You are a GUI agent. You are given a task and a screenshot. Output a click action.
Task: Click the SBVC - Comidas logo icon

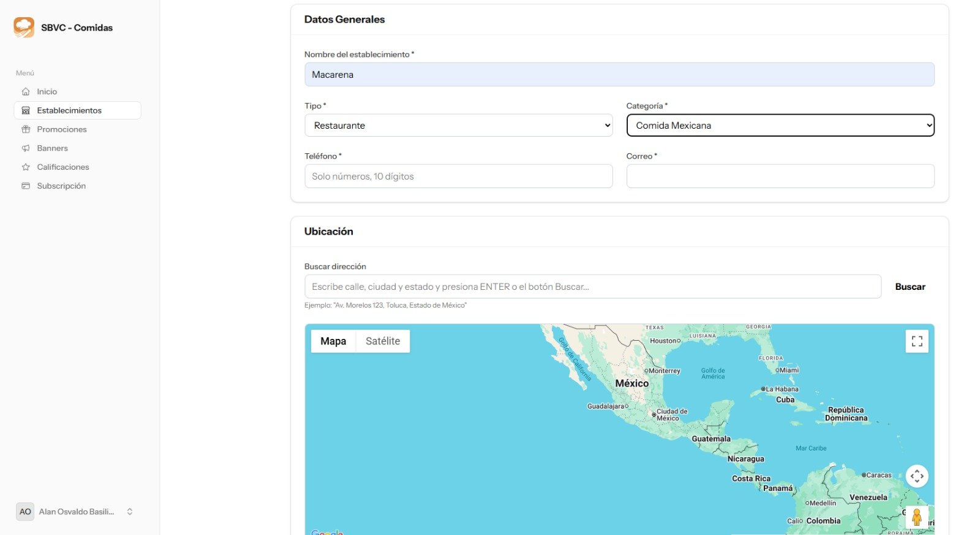(24, 28)
